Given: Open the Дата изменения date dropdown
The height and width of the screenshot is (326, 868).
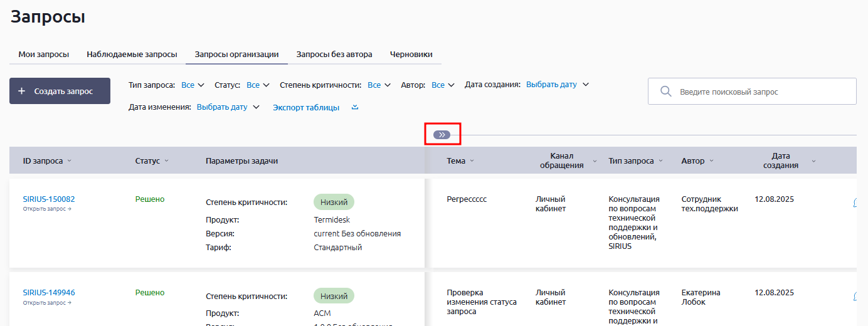Looking at the screenshot, I should (228, 107).
